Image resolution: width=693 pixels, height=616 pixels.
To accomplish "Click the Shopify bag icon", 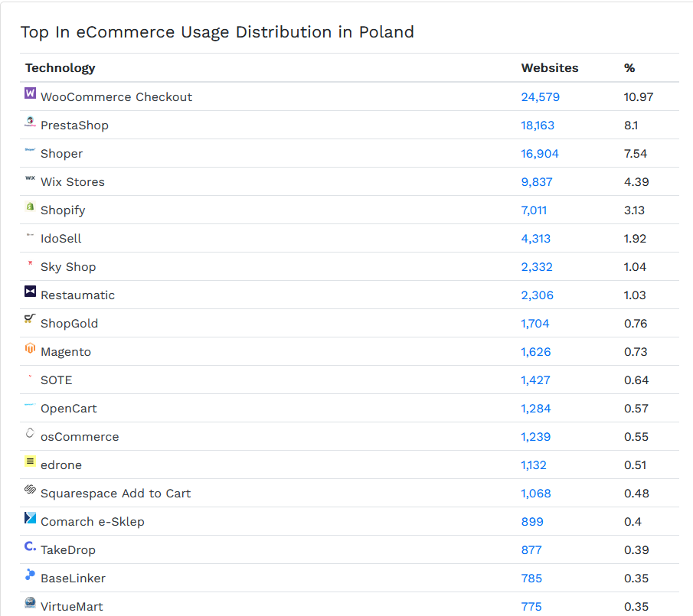I will (x=30, y=206).
